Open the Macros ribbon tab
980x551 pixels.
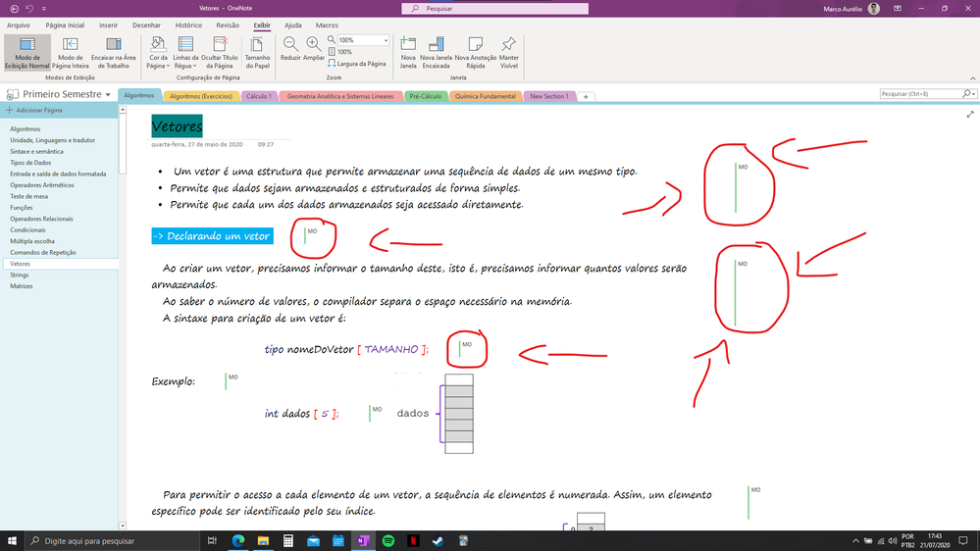(x=327, y=25)
